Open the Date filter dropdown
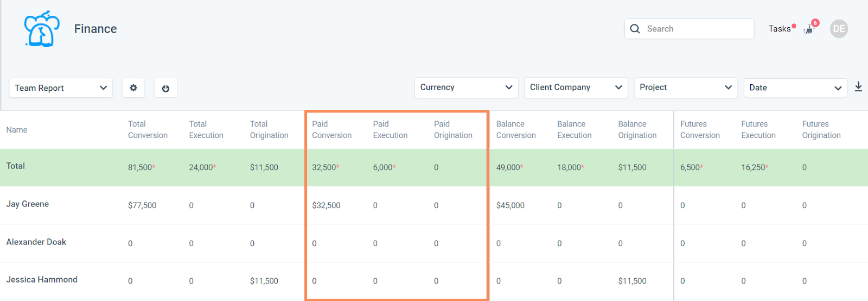 [x=795, y=87]
